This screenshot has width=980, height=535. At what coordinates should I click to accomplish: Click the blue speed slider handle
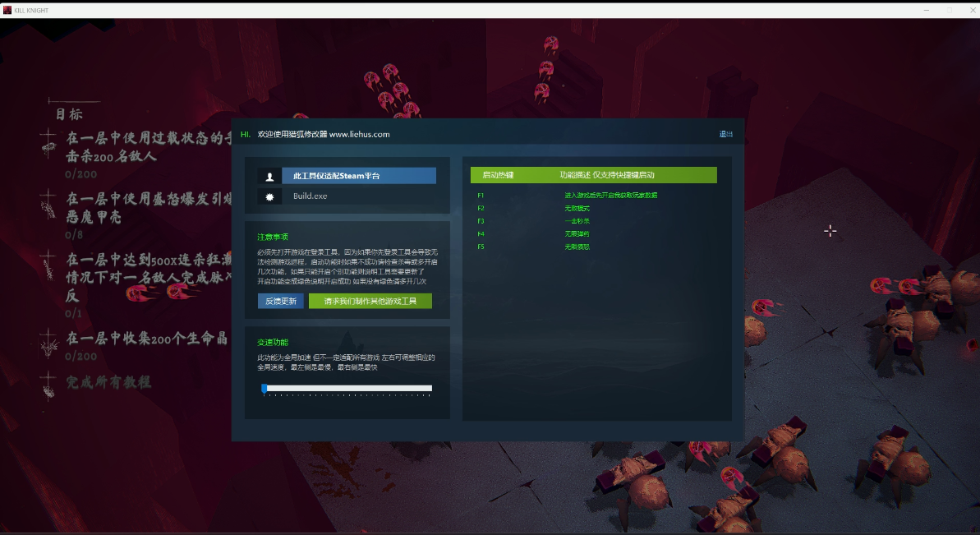(265, 389)
